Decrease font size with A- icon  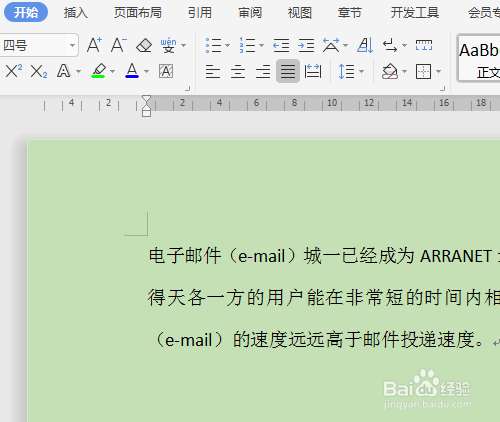119,45
